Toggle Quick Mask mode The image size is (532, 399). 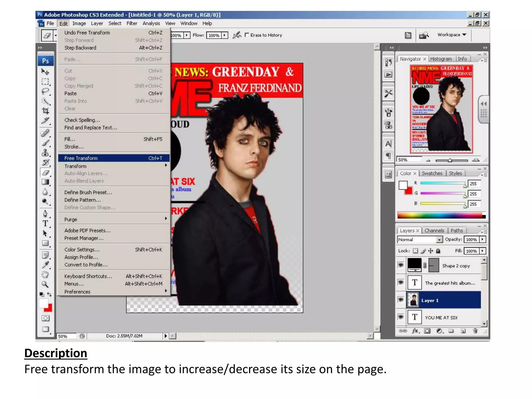45,318
